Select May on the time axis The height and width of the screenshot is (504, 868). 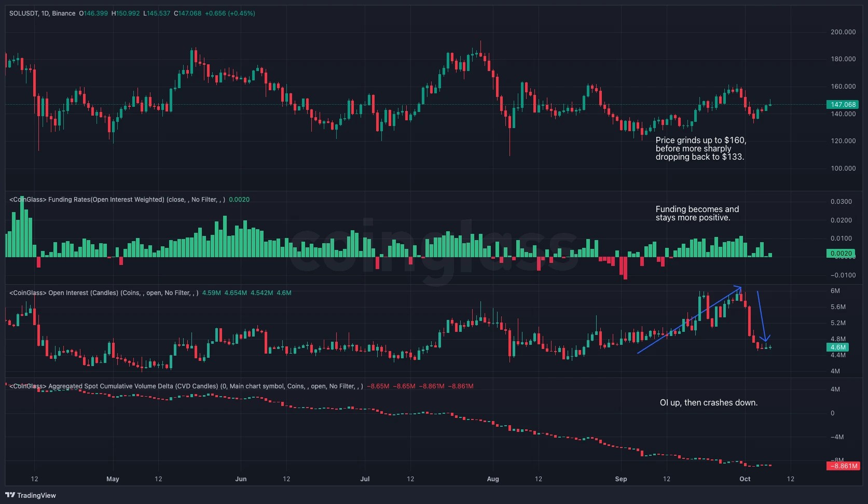(113, 479)
